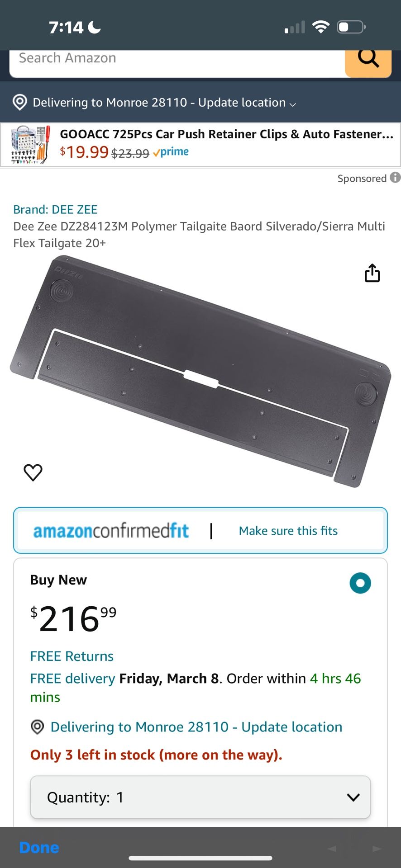The width and height of the screenshot is (401, 868).
Task: Expand Update location chevron in top bar
Action: tap(293, 104)
